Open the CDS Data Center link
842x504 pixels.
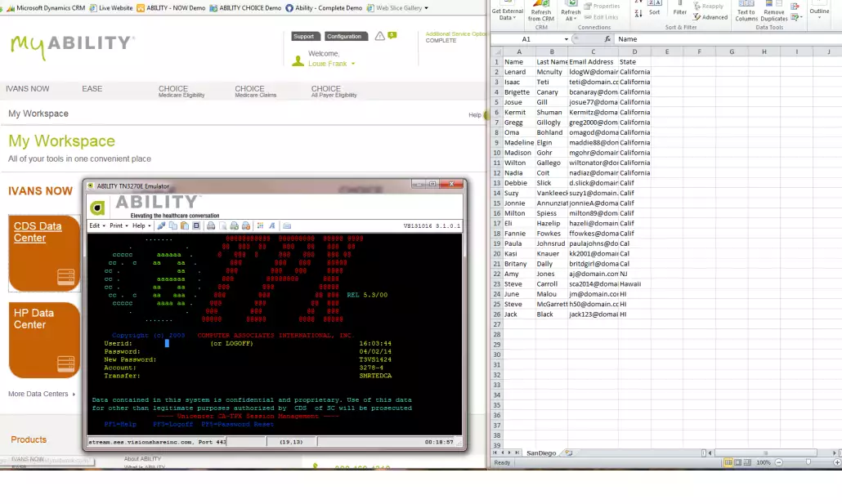click(x=38, y=232)
